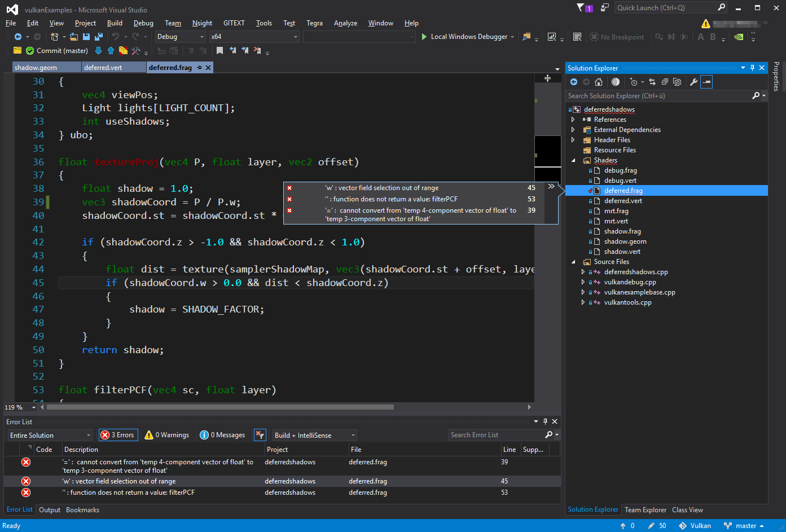786x532 pixels.
Task: Select the 'w' vector field error row
Action: 282,481
